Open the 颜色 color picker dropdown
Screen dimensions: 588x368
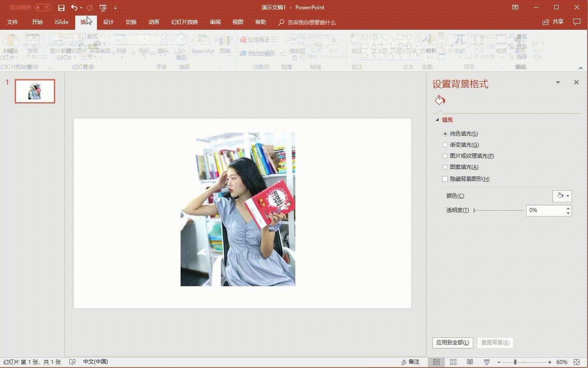click(567, 196)
